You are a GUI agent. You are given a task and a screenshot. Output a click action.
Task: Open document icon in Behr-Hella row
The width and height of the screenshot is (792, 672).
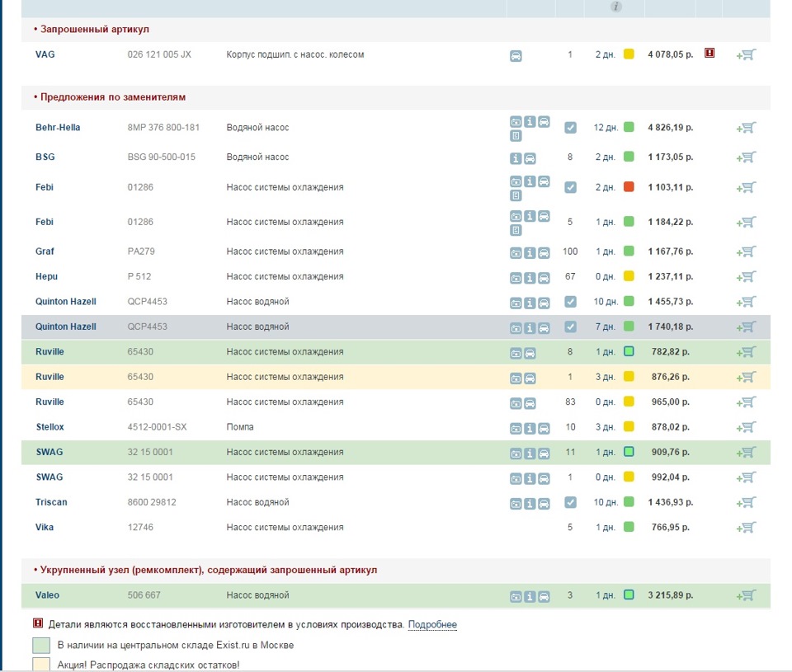point(516,135)
